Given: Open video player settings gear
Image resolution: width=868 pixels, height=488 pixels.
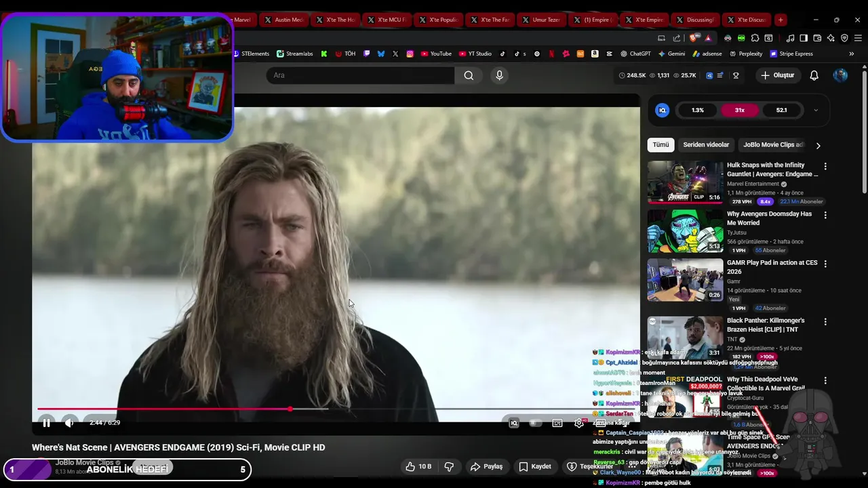Looking at the screenshot, I should 578,423.
